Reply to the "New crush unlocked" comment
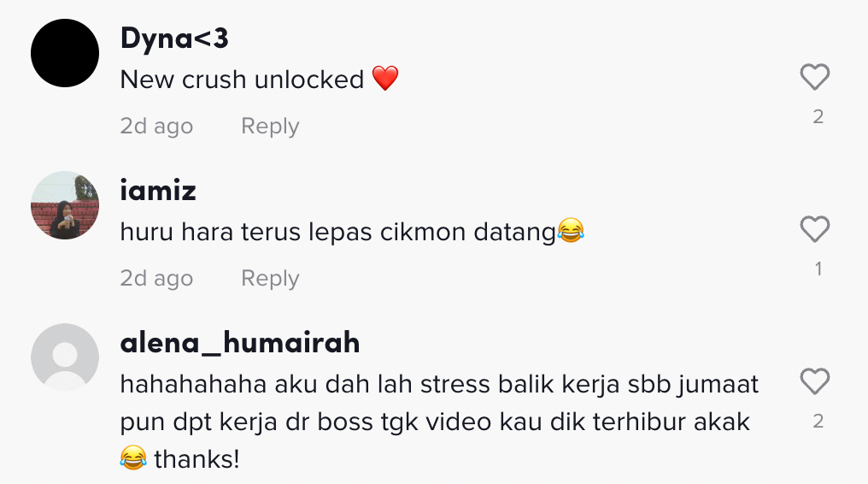Viewport: 868px width, 484px height. point(270,127)
